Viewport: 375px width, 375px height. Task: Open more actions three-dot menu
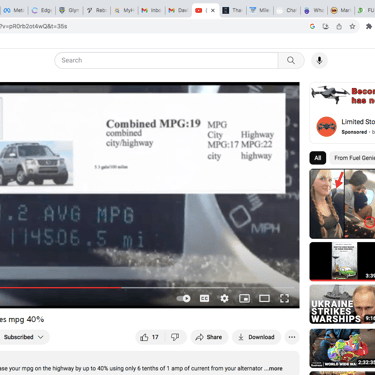292,337
